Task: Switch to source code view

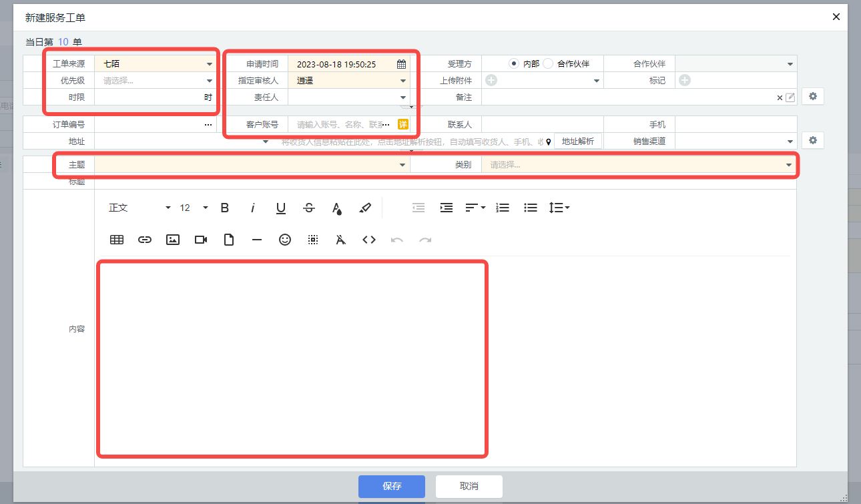Action: (x=369, y=240)
